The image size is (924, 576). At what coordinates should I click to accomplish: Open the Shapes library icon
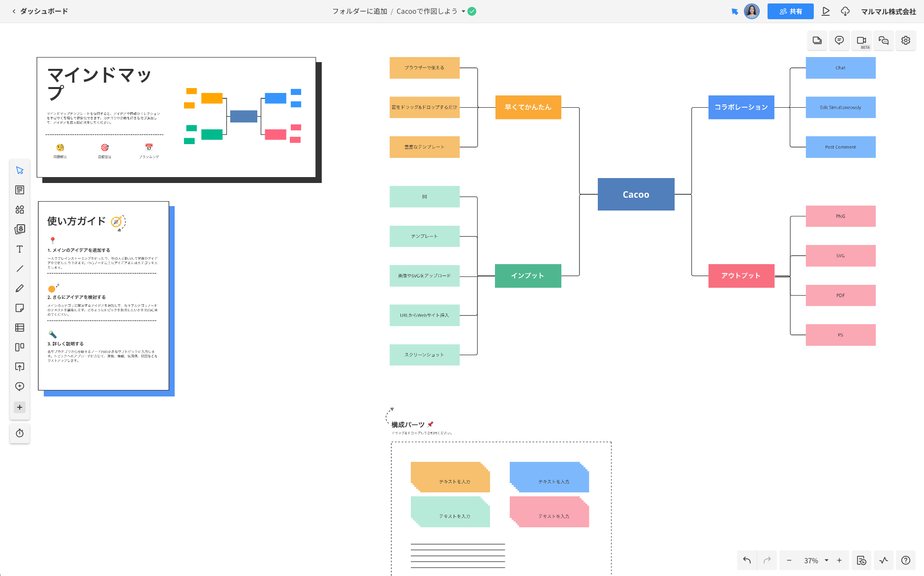(x=20, y=210)
